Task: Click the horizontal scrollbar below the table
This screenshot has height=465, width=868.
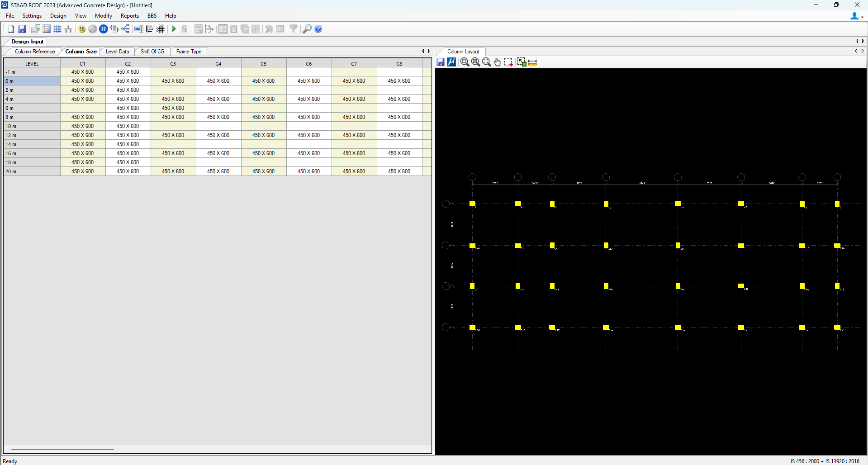Action: point(62,449)
